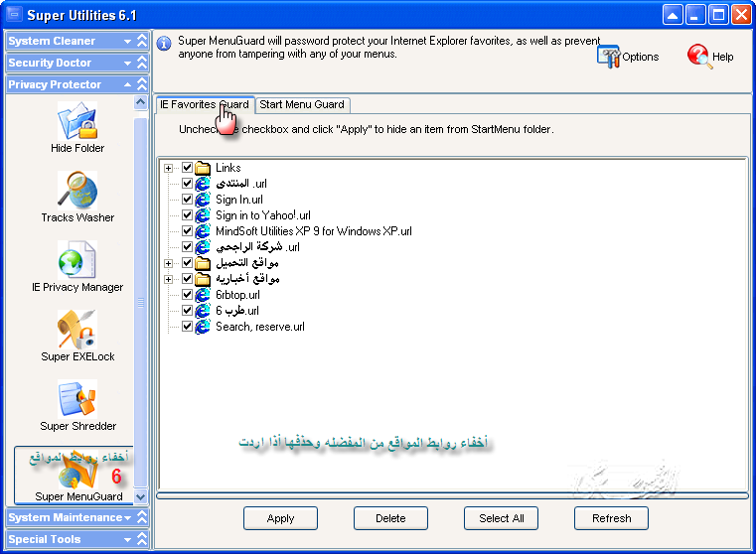Open the Security Doctor dropdown arrow
This screenshot has height=554, width=756.
click(x=128, y=64)
